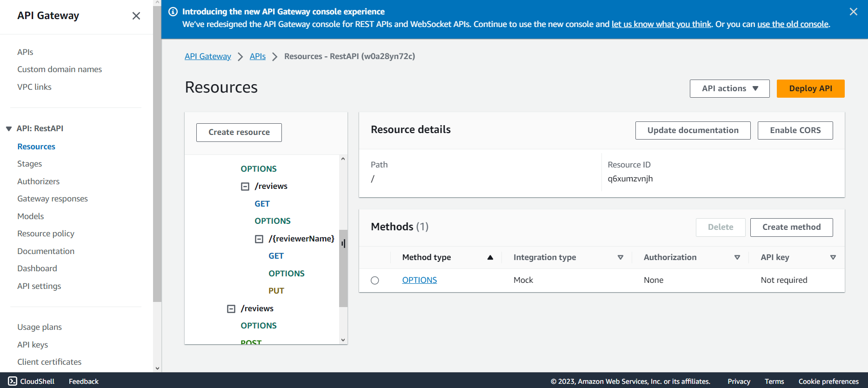Close the API Gateway sidebar panel
The image size is (868, 388).
point(136,16)
